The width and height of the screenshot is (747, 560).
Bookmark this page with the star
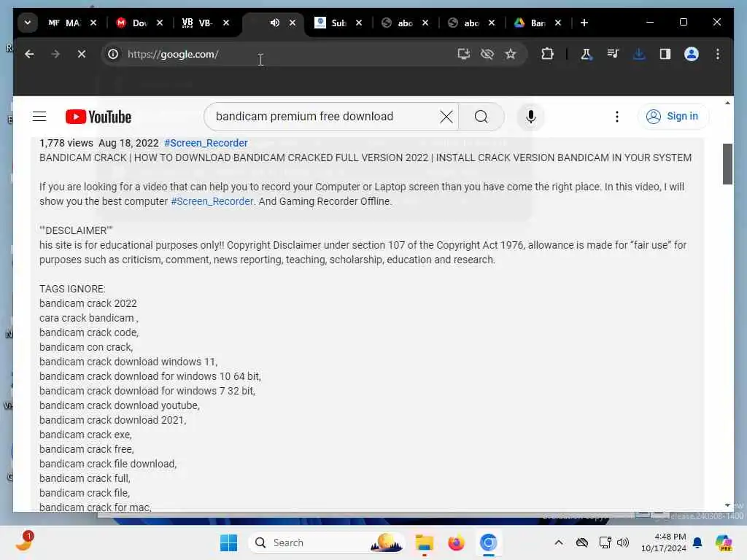point(510,54)
